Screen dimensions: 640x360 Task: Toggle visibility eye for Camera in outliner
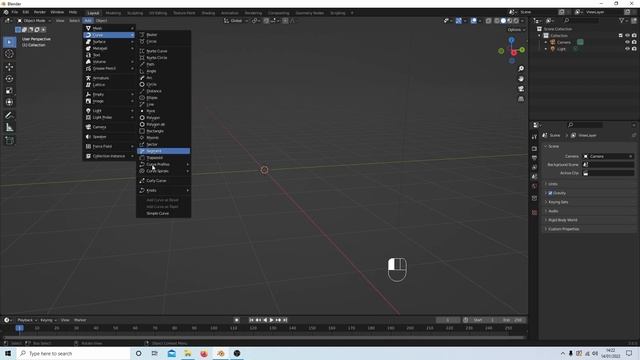627,42
